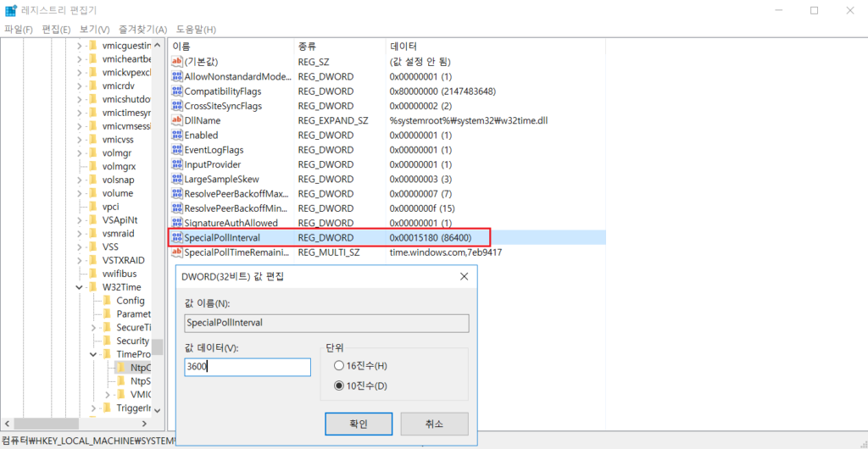
Task: Collapse the W32Time tree node
Action: pos(81,287)
